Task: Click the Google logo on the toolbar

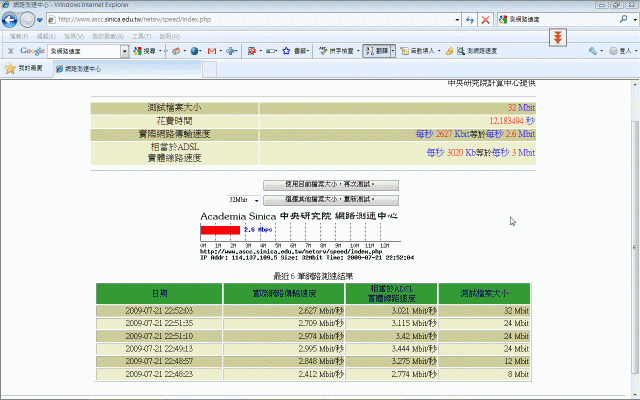Action: point(32,51)
